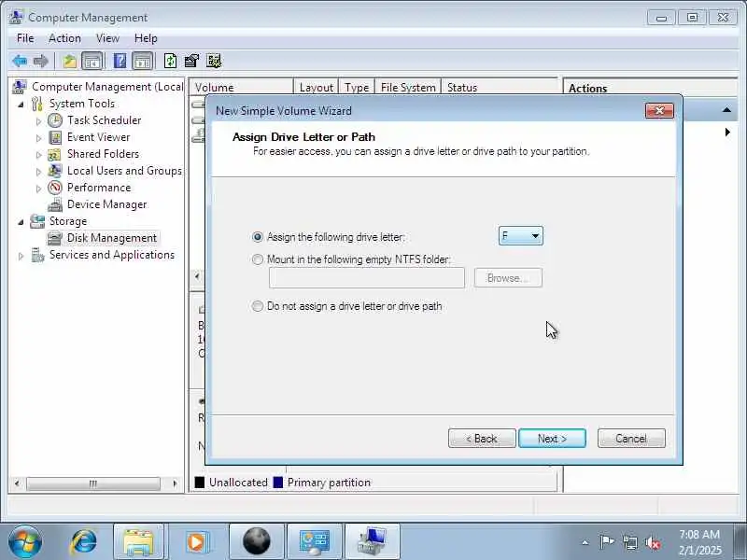747x560 pixels.
Task: Click the Volume column header
Action: (x=242, y=88)
